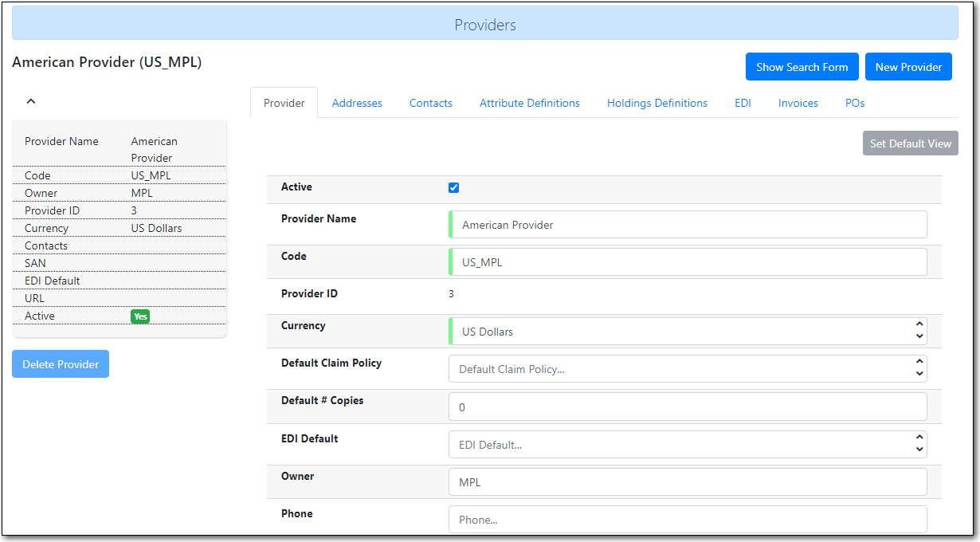The height and width of the screenshot is (542, 980).
Task: Open the Default Claim Policy dropdown
Action: [688, 369]
